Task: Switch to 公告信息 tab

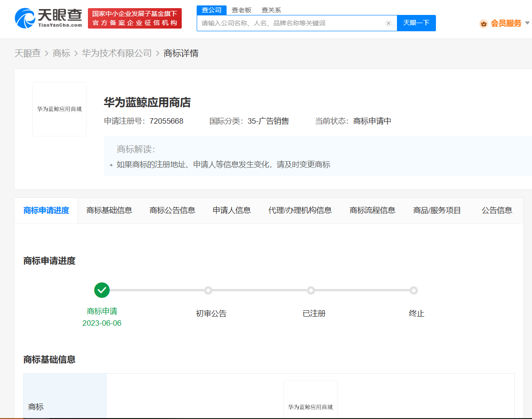Action: coord(497,210)
